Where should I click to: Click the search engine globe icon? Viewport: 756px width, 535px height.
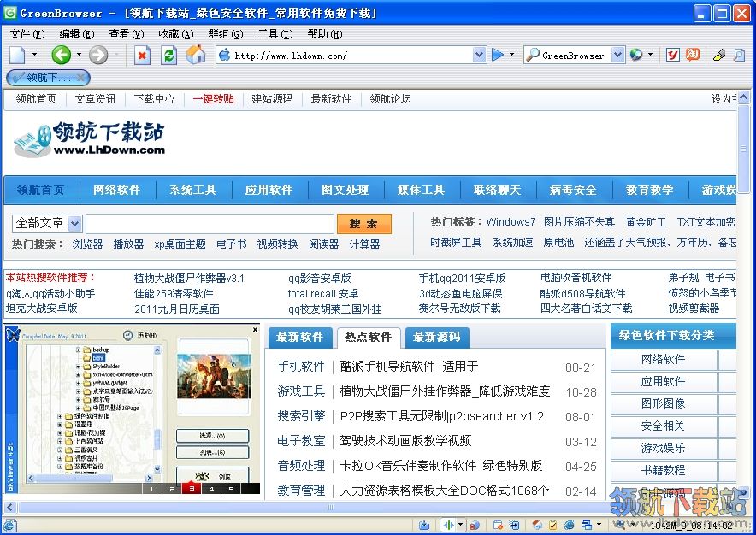point(636,55)
